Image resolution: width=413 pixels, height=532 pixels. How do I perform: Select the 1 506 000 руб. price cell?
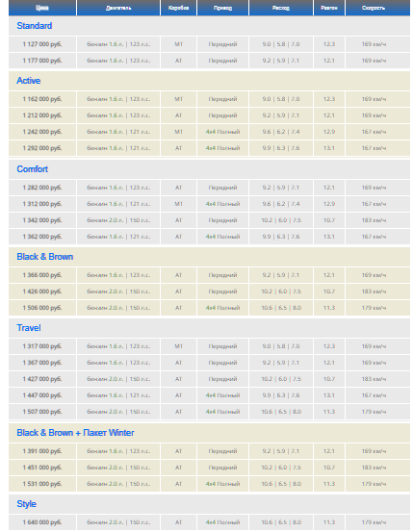coord(42,308)
